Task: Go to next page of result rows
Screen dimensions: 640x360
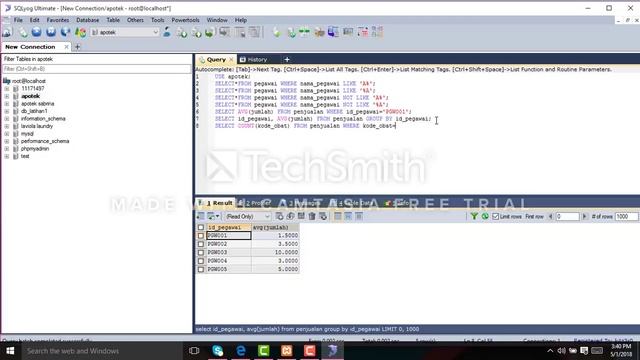Action: (584, 216)
